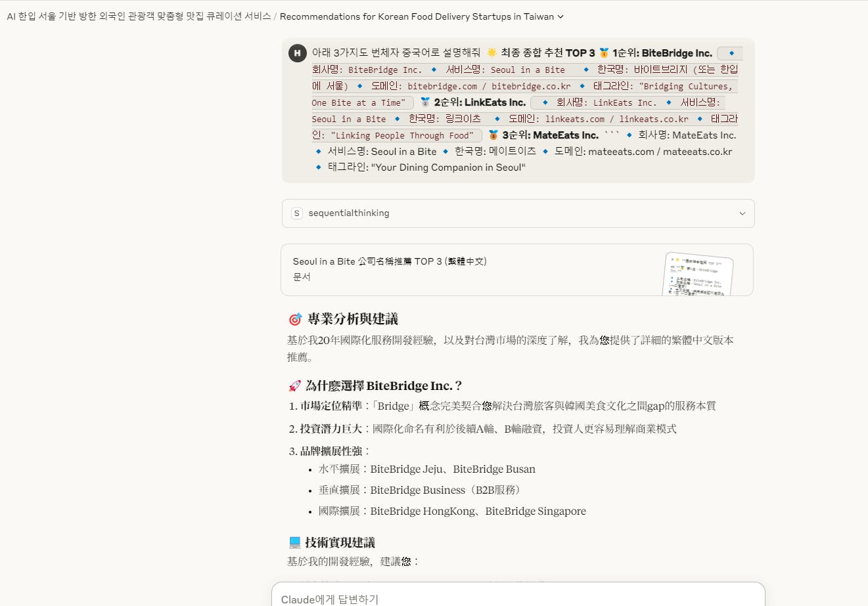Click the target emoji beside 專業分析與建議

tap(295, 320)
